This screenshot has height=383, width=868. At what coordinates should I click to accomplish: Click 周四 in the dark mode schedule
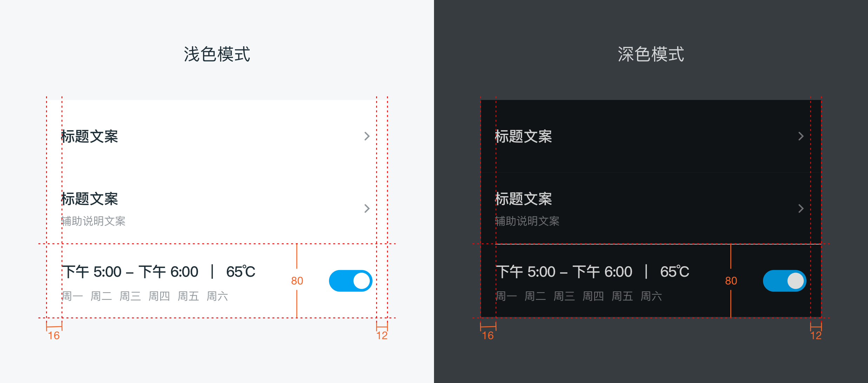coord(593,296)
